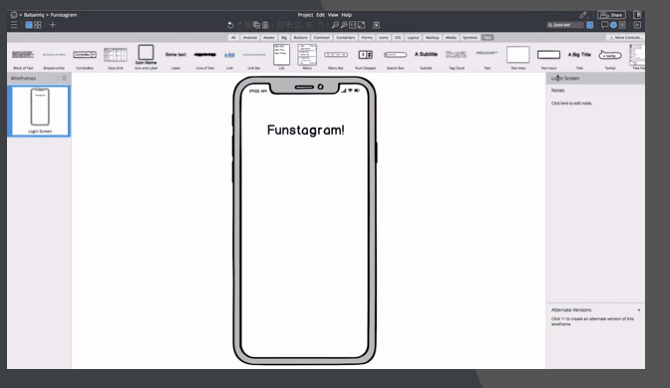Select the Big category tab
The width and height of the screenshot is (670, 388).
pos(284,38)
